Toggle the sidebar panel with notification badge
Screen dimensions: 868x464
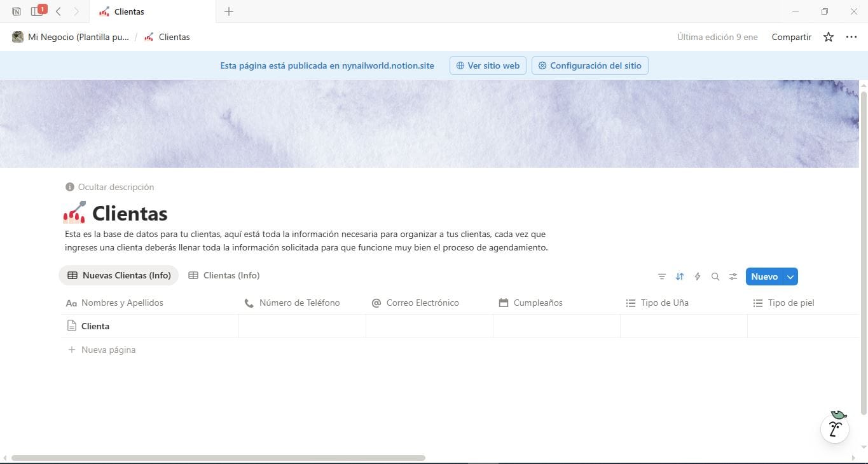(x=38, y=11)
